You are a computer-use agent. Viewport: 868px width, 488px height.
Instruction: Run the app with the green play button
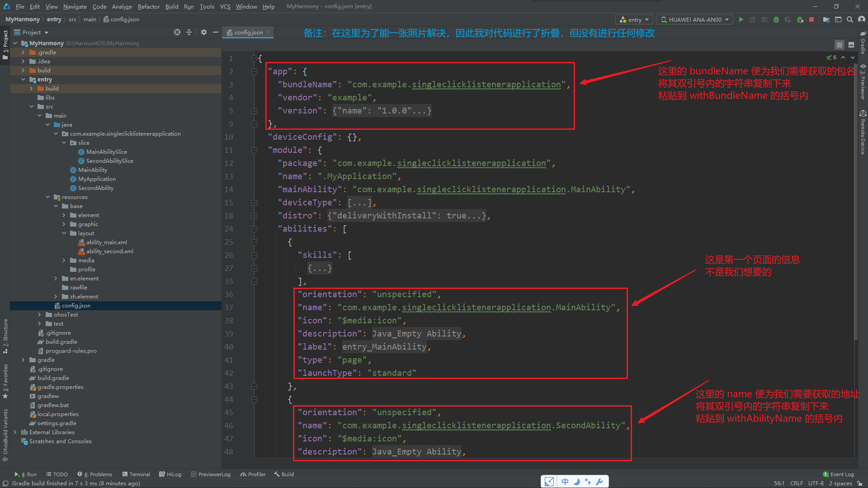tap(741, 19)
